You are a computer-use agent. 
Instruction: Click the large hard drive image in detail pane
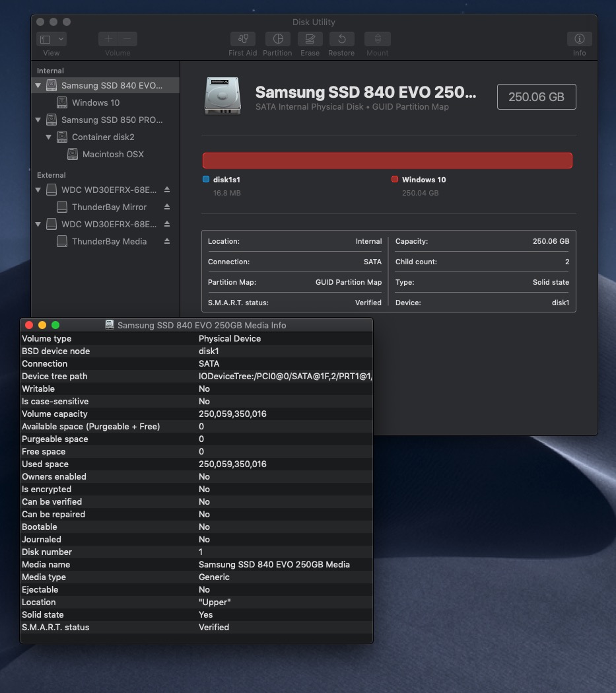(222, 96)
